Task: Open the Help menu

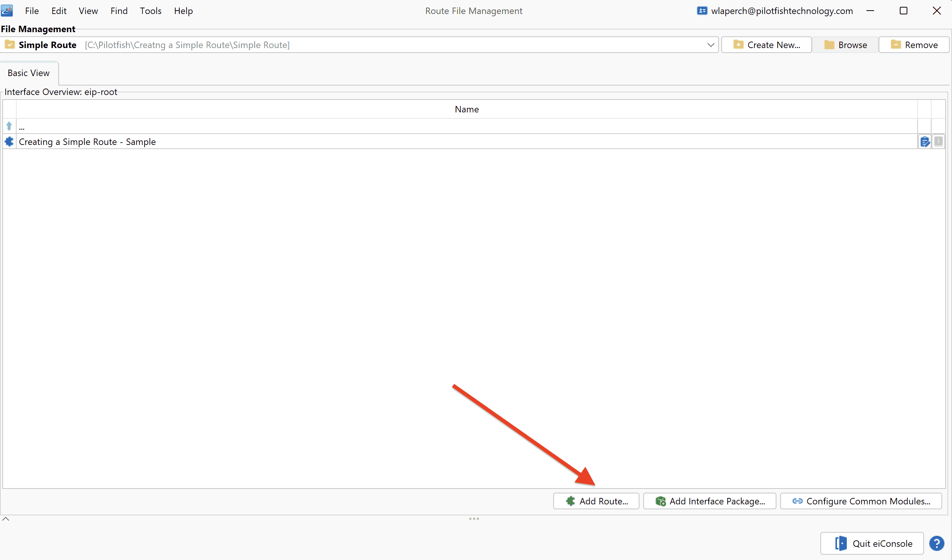Action: click(183, 11)
